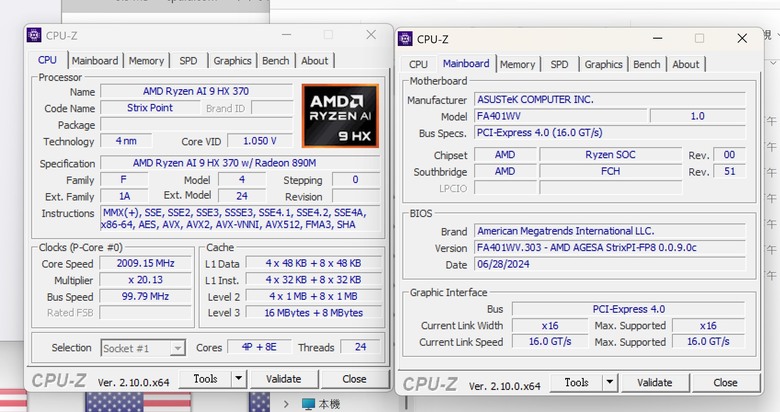Open About tab in left window
This screenshot has height=412, width=780.
click(x=315, y=61)
